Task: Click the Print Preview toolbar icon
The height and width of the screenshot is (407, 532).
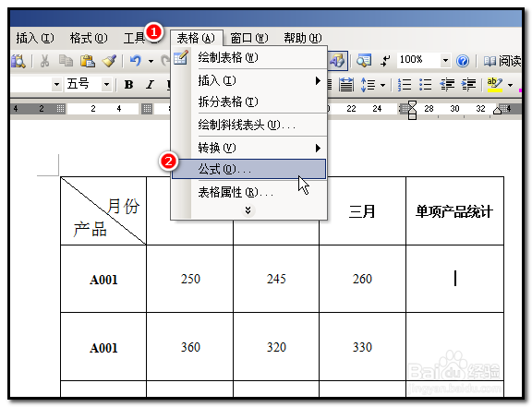Action: coord(18,61)
